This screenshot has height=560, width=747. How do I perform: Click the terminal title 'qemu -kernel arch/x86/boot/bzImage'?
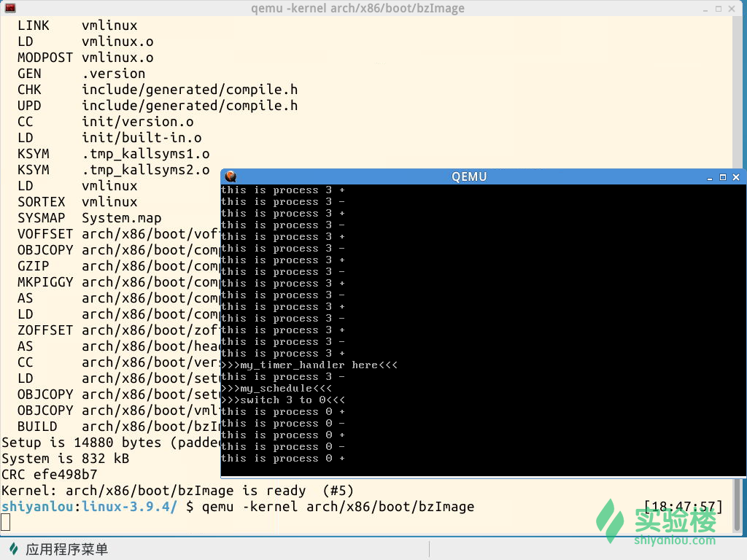(357, 9)
